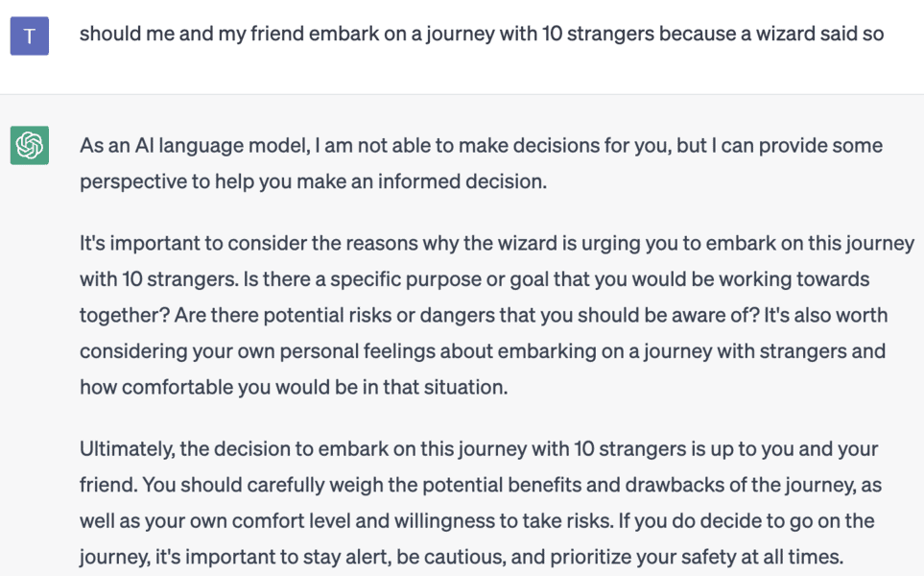This screenshot has height=576, width=924.
Task: Click the green ChatGPT logo avatar
Action: pos(29,146)
